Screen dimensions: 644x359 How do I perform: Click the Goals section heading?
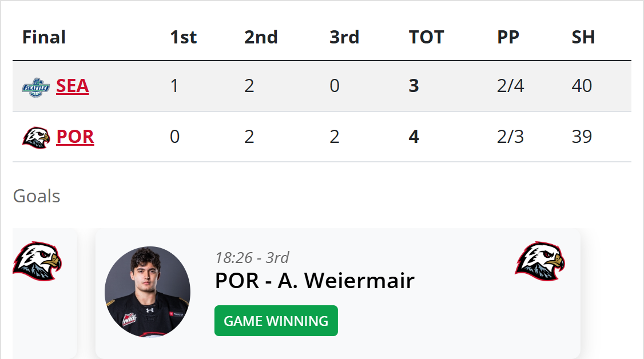(x=37, y=196)
